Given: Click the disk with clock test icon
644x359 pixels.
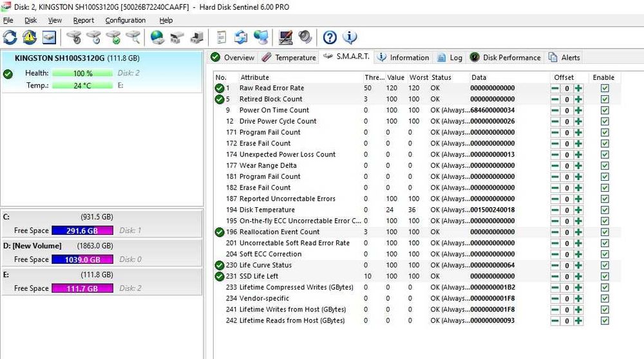Looking at the screenshot, I should 93,37.
